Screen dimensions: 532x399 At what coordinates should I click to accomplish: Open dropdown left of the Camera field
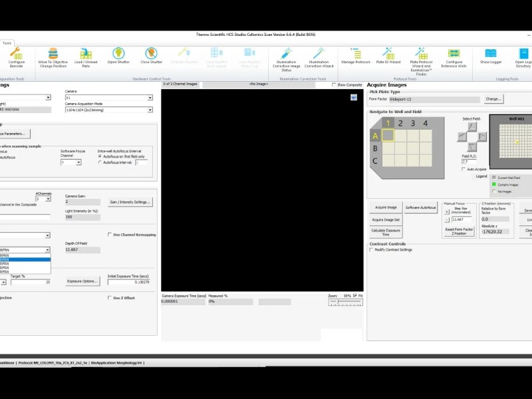[x=48, y=98]
